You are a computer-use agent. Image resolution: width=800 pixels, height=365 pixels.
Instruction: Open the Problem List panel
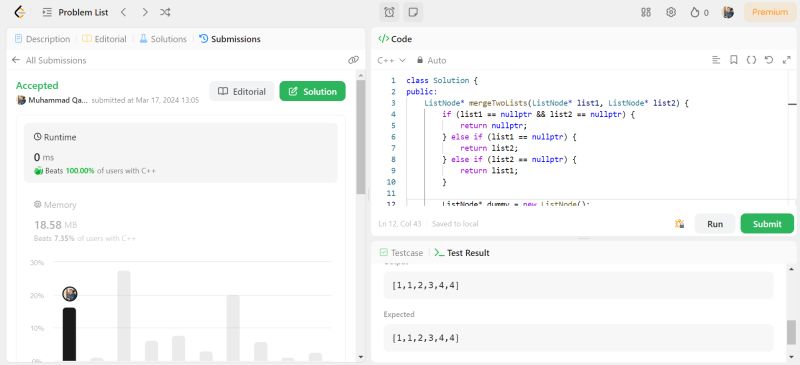76,12
